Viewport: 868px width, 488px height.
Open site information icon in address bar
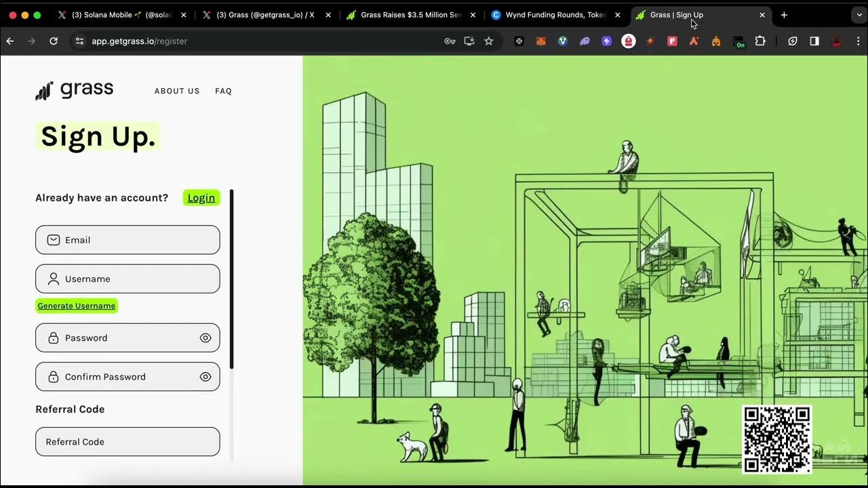tap(79, 41)
